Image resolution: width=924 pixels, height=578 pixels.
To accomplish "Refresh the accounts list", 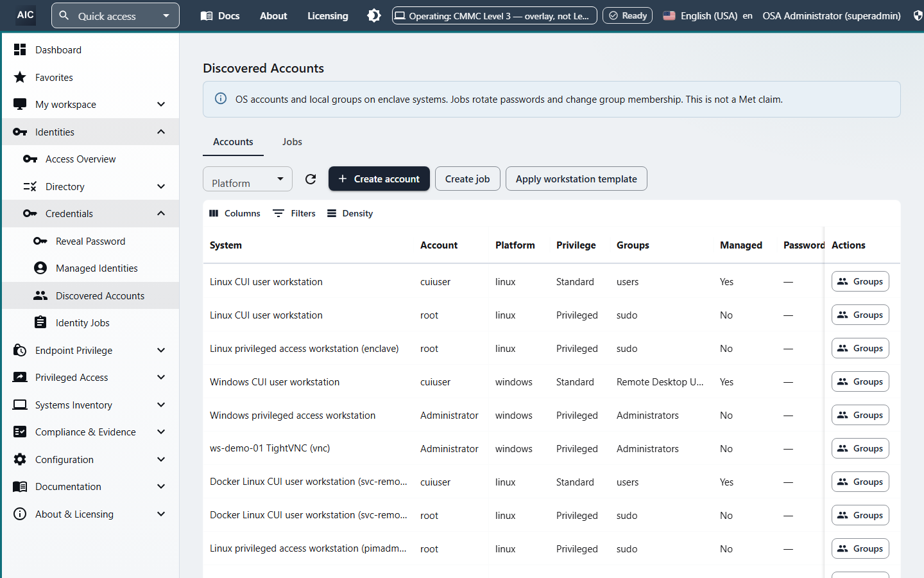I will coord(311,179).
